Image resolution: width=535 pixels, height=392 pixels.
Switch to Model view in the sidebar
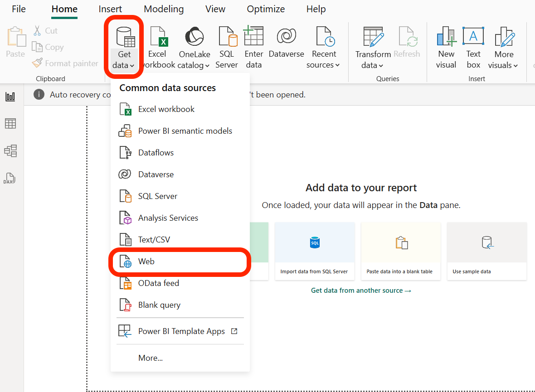(x=10, y=151)
